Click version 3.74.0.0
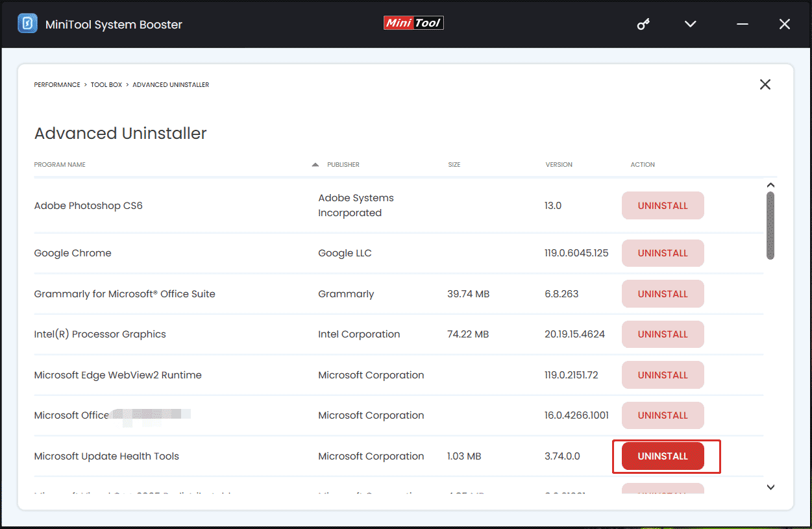 click(561, 456)
